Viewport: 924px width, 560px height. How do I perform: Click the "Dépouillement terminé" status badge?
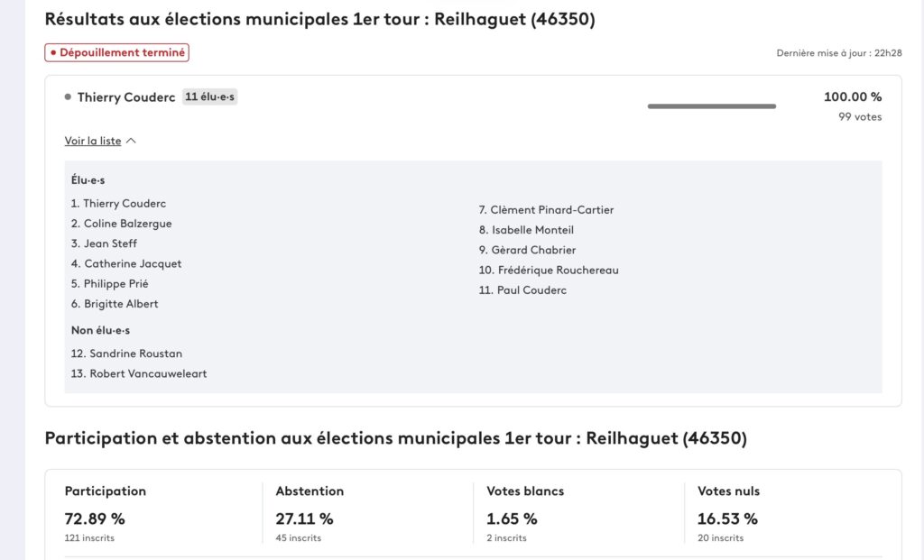(x=117, y=52)
